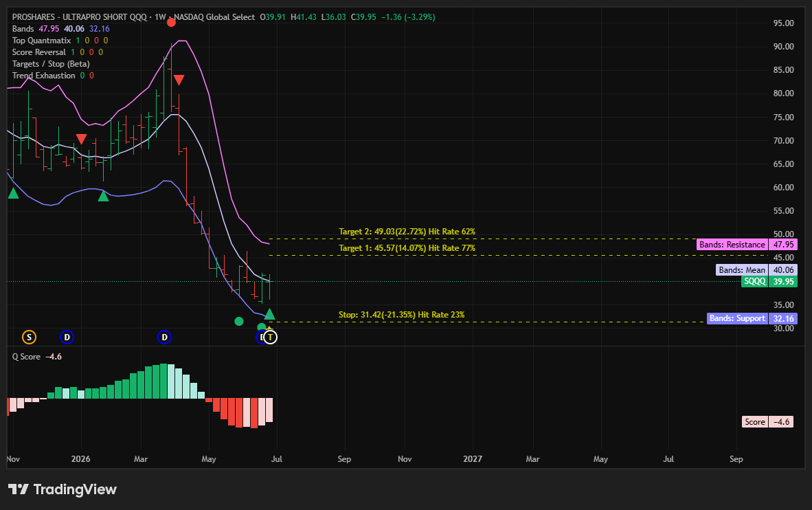This screenshot has width=812, height=510.
Task: Click the -1.36 (-3.29%) change value in header
Action: coord(408,17)
